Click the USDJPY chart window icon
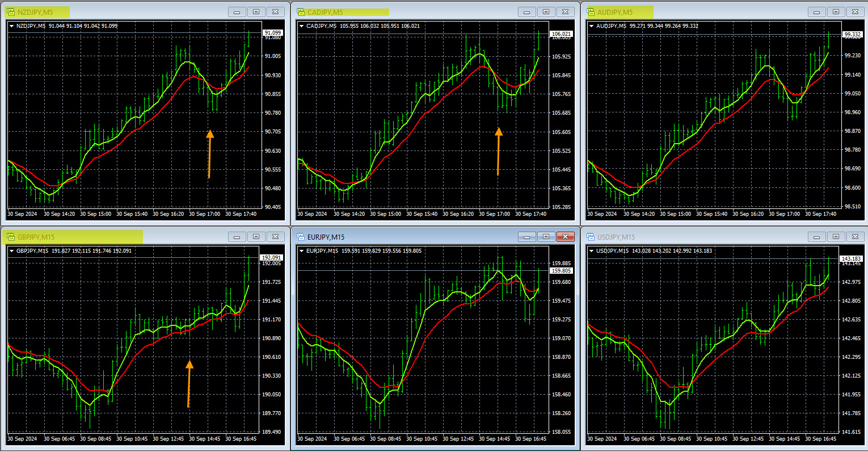This screenshot has width=868, height=452. click(x=590, y=237)
